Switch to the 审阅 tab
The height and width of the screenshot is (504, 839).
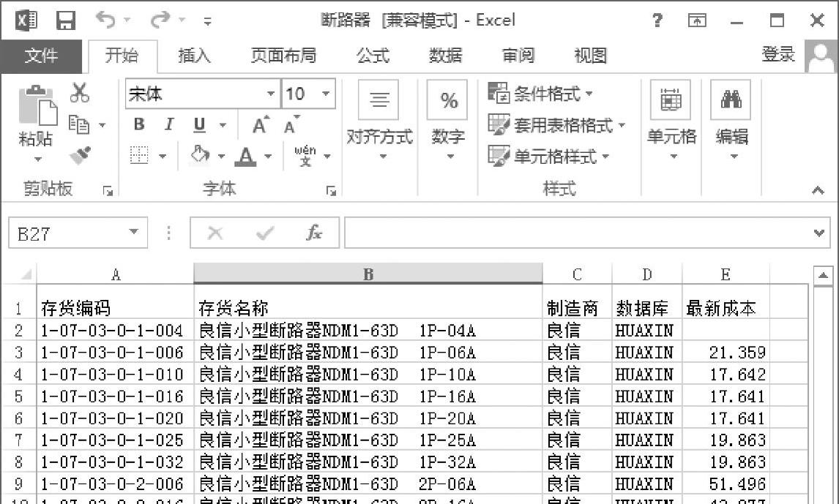[x=518, y=56]
